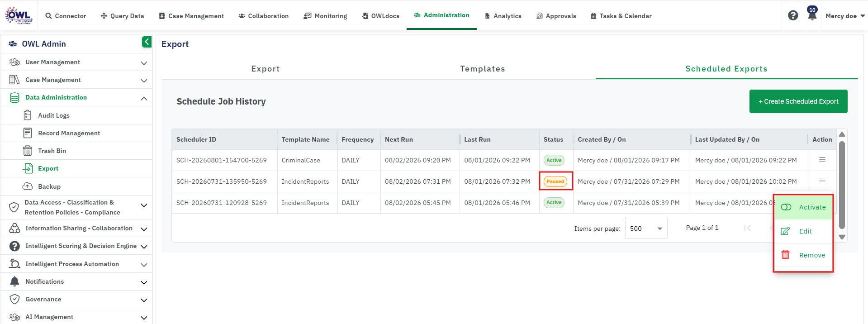Open Mercy doe user menu dropdown

(x=845, y=16)
